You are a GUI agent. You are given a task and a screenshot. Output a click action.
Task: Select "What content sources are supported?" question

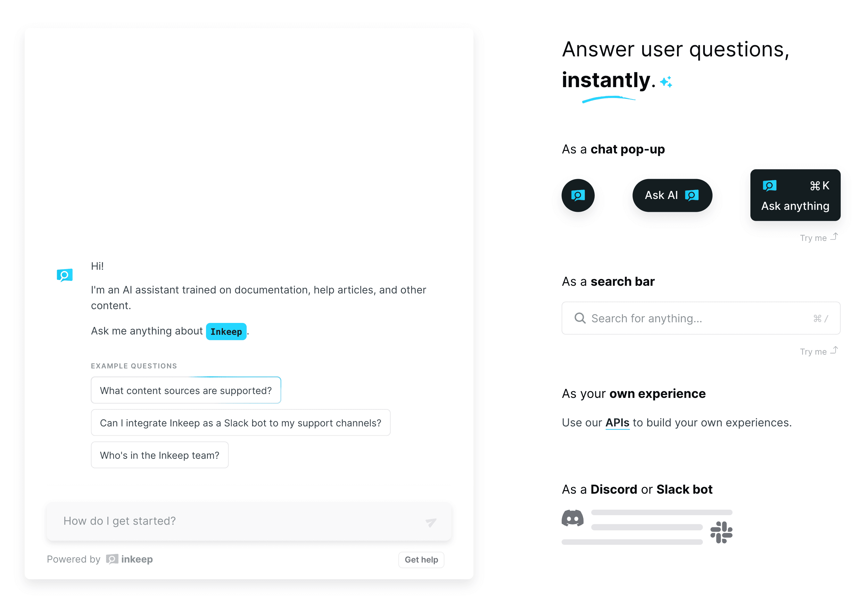coord(186,391)
